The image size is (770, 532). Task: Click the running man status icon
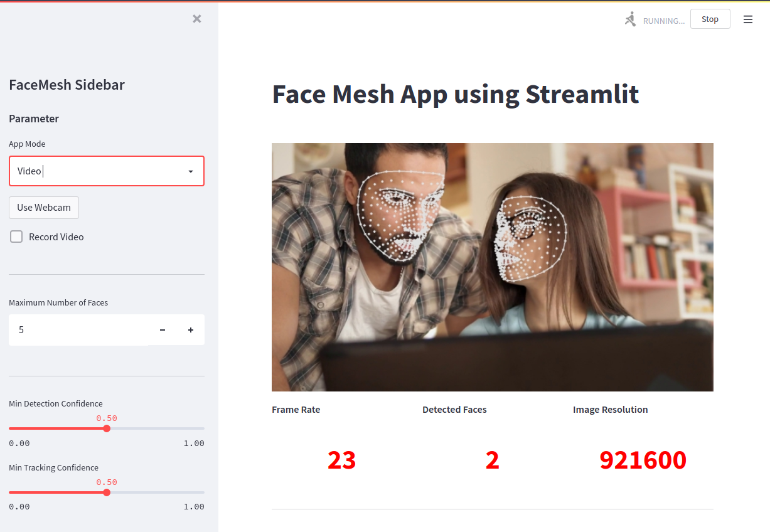(x=631, y=19)
